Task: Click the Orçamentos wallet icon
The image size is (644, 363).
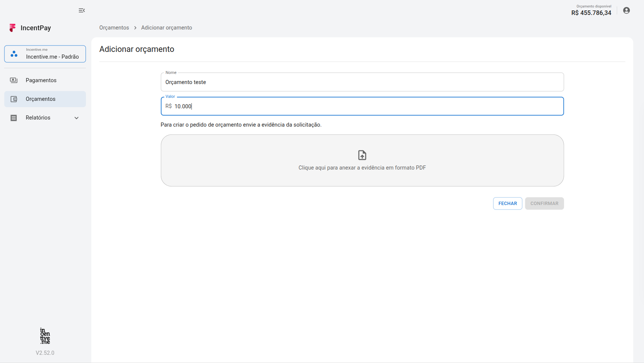Action: pos(14,99)
